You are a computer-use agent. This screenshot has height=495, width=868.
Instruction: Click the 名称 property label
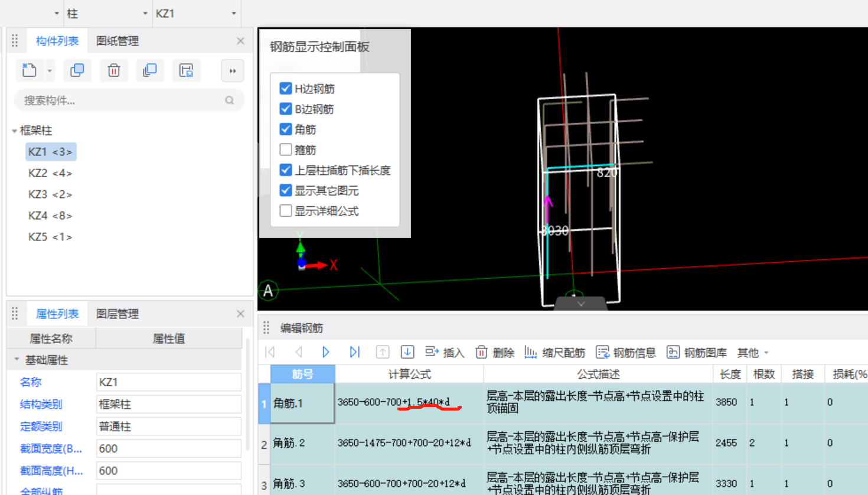tap(31, 382)
